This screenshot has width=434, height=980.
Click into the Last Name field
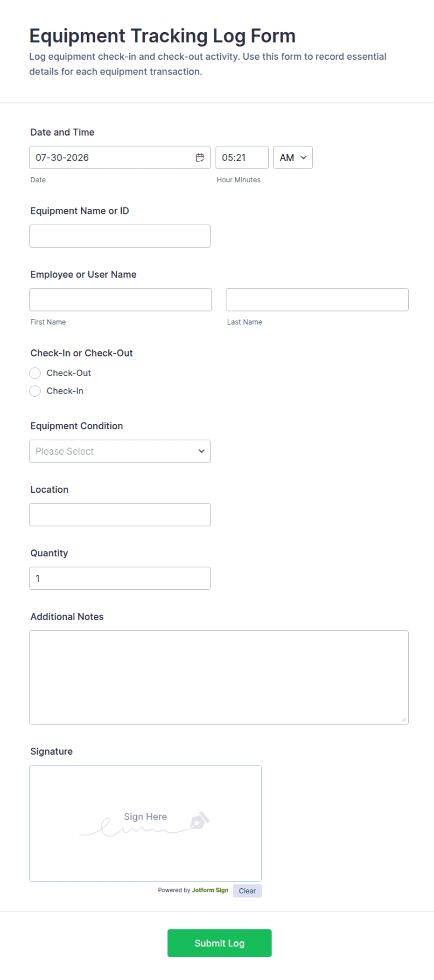tap(317, 300)
